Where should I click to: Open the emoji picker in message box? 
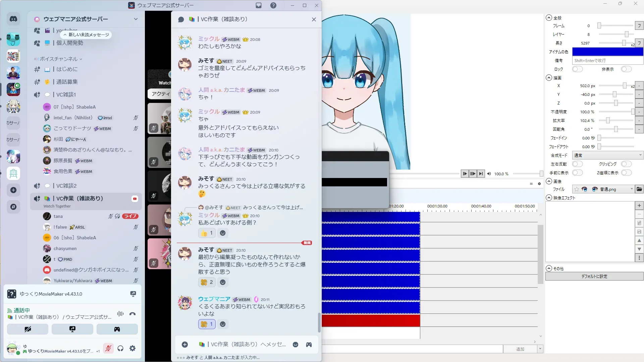(296, 345)
